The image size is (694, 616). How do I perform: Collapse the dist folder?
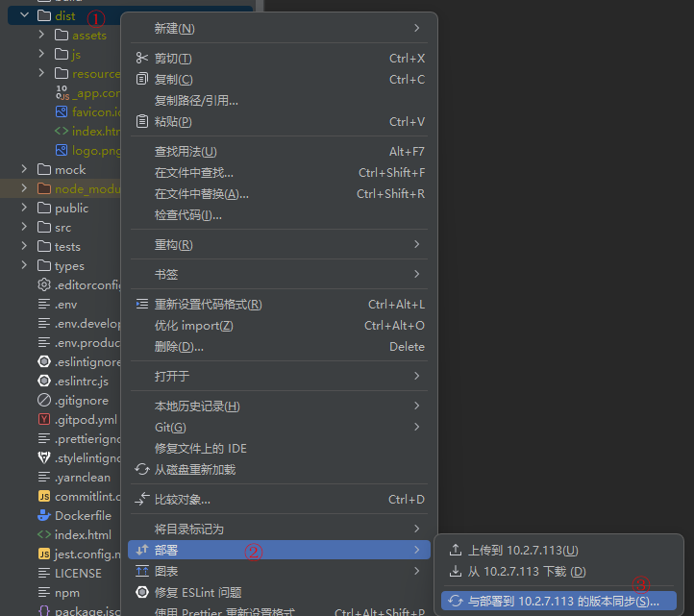click(25, 15)
